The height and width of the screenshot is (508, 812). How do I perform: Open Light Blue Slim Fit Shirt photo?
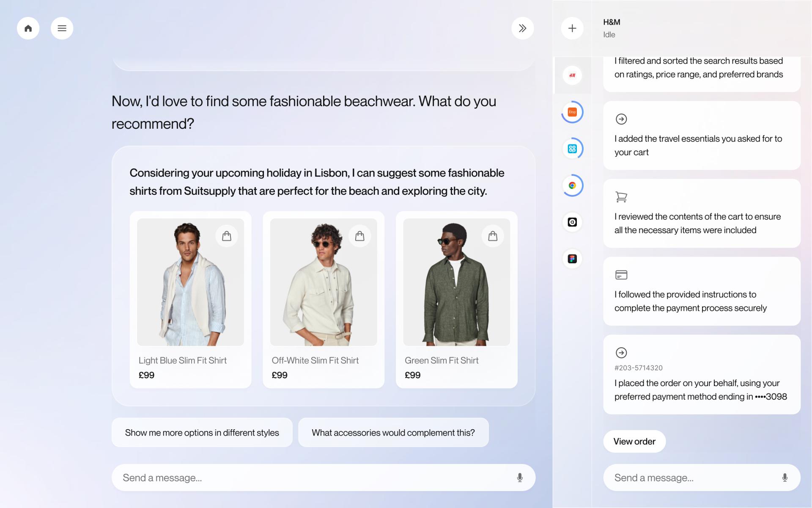tap(190, 282)
